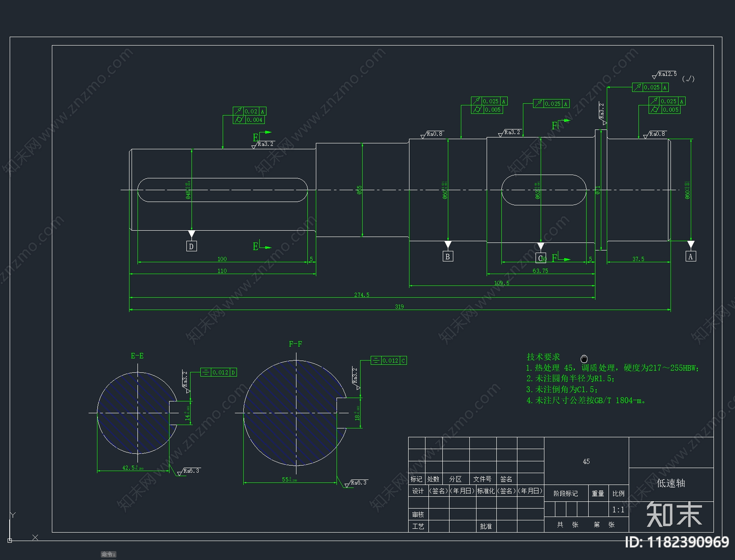Select the 0.02 A runout tolerance frame

249,111
